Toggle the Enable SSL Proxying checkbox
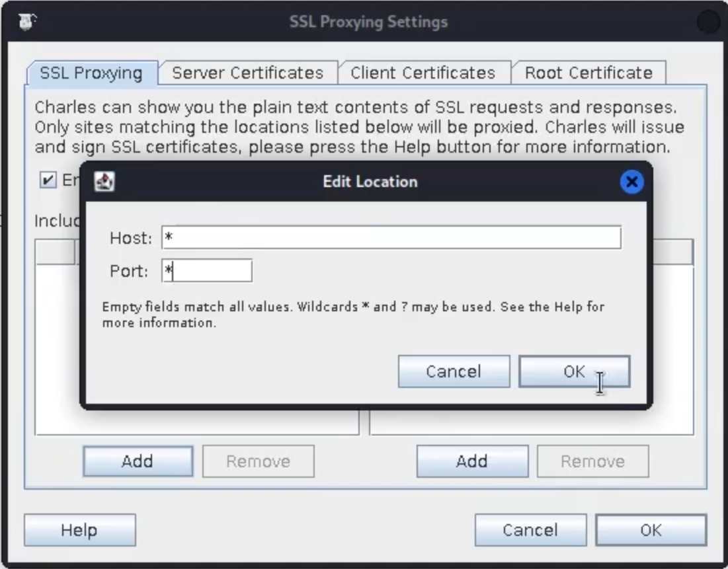728x569 pixels. click(x=48, y=180)
